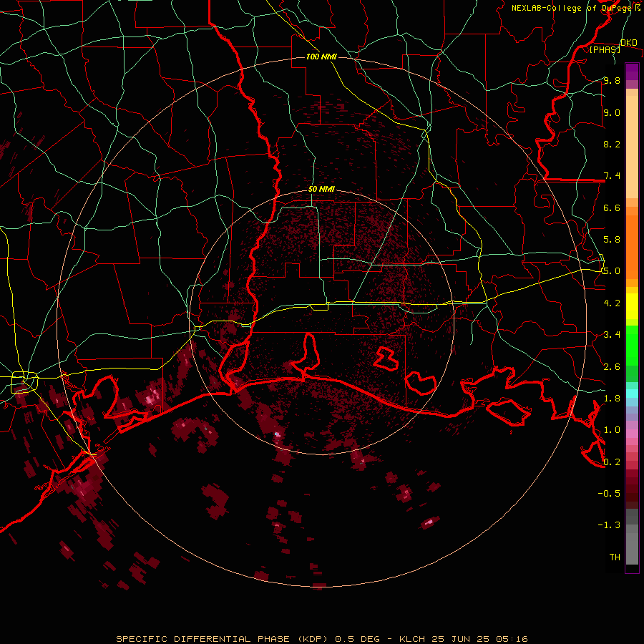Select the 1.8 value on color scale
644x644 pixels.
(x=612, y=398)
